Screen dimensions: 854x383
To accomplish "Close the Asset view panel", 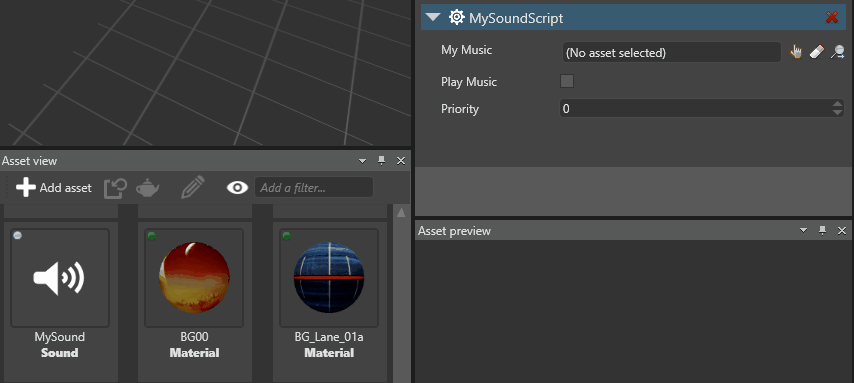I will [x=401, y=161].
